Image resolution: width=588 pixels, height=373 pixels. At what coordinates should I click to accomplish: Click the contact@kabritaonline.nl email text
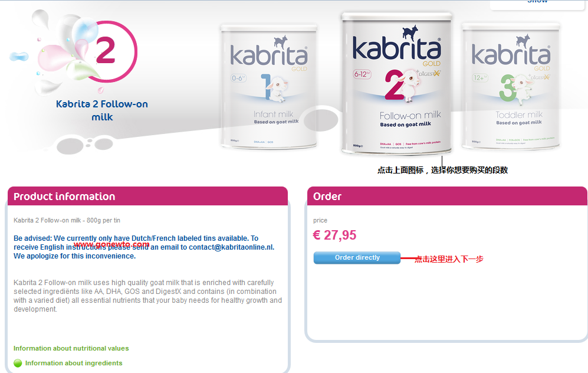[231, 247]
